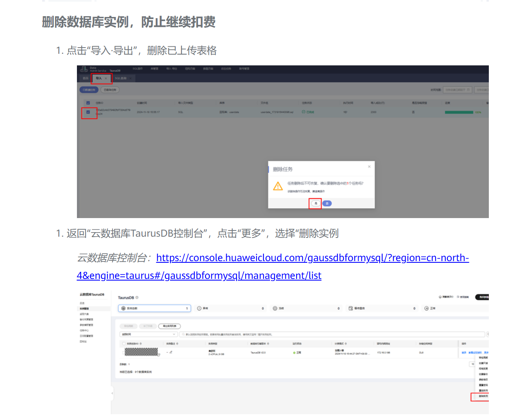Toggle the checkbox of the SQL import task row
524x420 pixels.
point(88,112)
